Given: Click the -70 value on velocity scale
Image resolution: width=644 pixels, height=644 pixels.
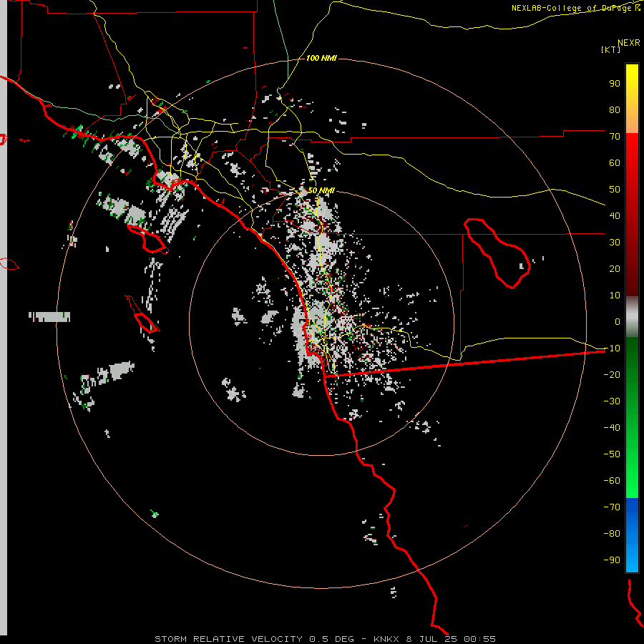Looking at the screenshot, I should (x=612, y=507).
